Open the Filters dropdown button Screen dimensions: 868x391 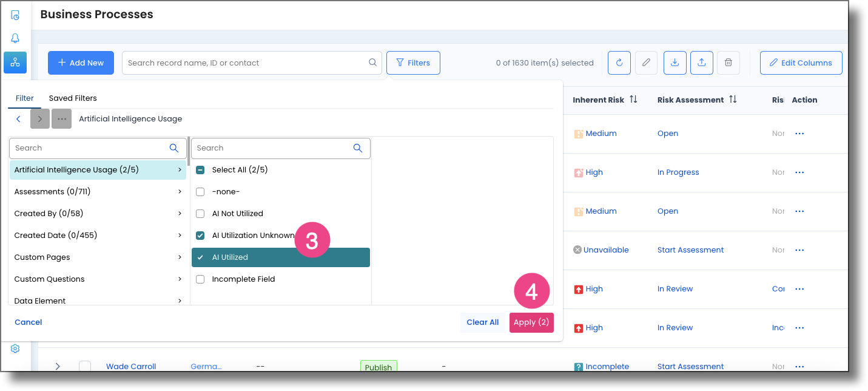413,63
